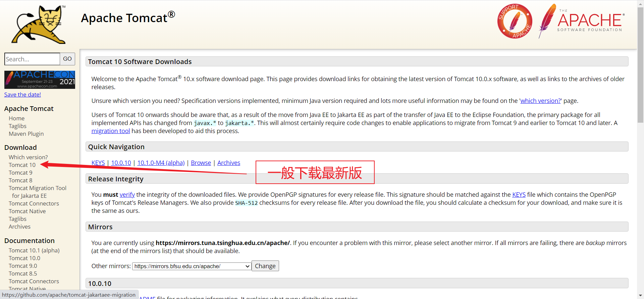Click the Change mirror button
The image size is (644, 299).
coord(265,266)
